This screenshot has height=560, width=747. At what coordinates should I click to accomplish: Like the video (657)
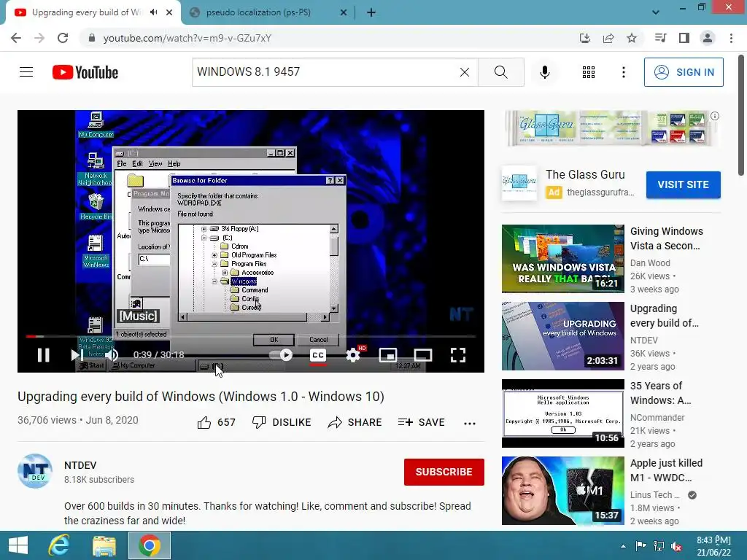(x=216, y=422)
